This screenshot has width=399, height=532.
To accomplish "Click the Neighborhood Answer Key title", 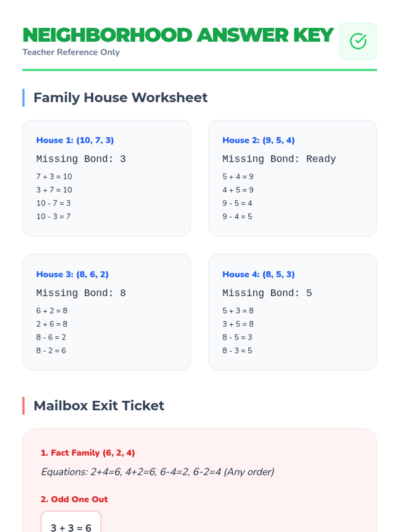I will click(178, 35).
